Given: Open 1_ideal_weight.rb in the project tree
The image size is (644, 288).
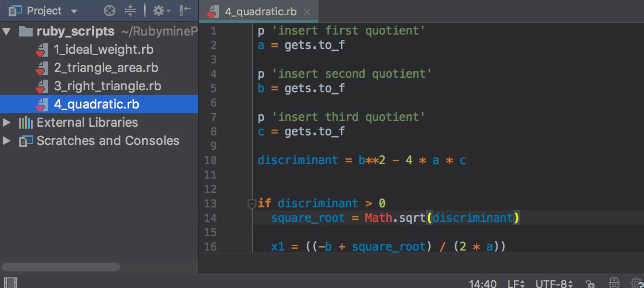Looking at the screenshot, I should point(103,50).
